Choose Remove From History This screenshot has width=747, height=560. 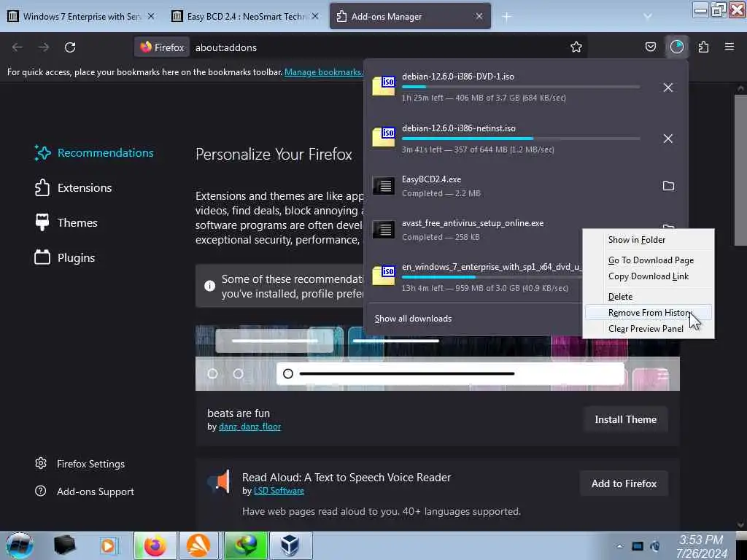pyautogui.click(x=648, y=312)
